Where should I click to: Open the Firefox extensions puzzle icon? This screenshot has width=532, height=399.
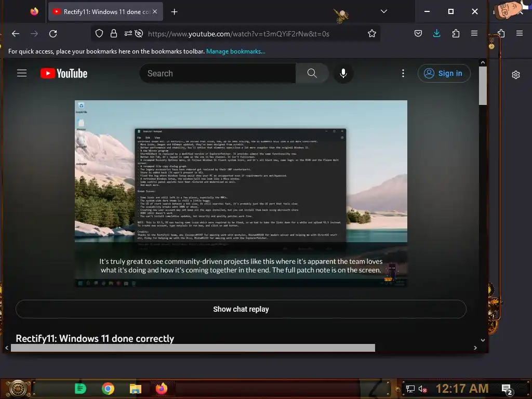click(x=456, y=34)
